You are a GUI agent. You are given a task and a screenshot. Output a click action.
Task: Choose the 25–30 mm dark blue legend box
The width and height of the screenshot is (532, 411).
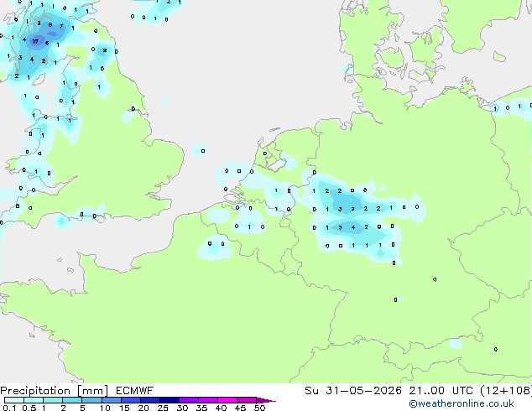(x=170, y=400)
